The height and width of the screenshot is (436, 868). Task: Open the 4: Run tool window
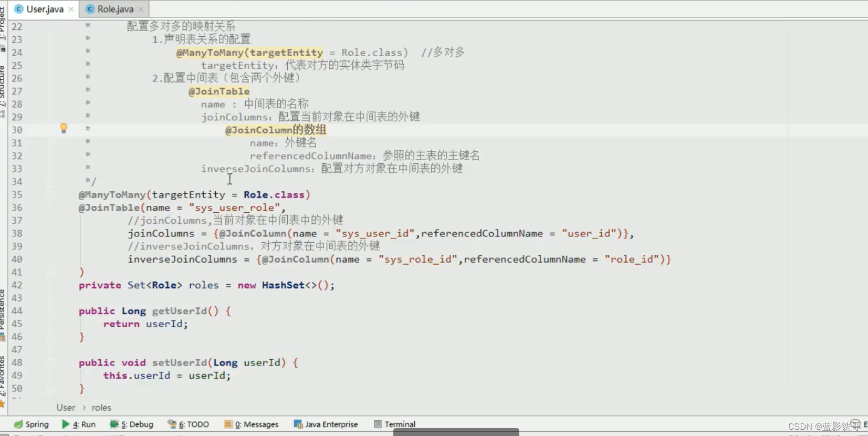(79, 424)
